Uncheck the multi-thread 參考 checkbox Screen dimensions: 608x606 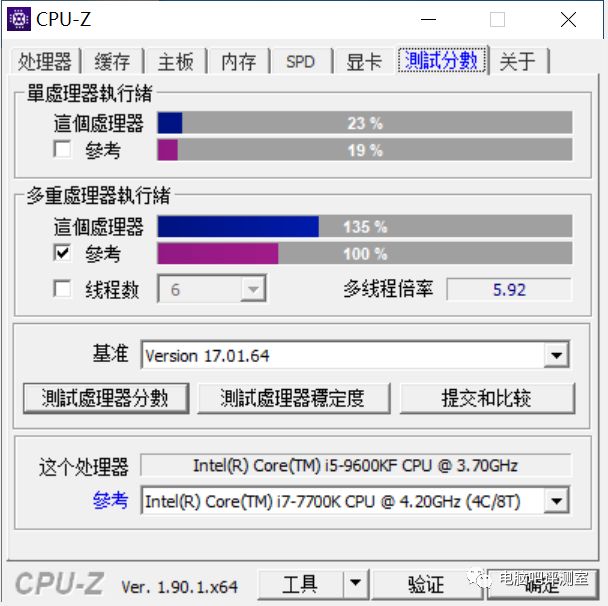[x=62, y=253]
